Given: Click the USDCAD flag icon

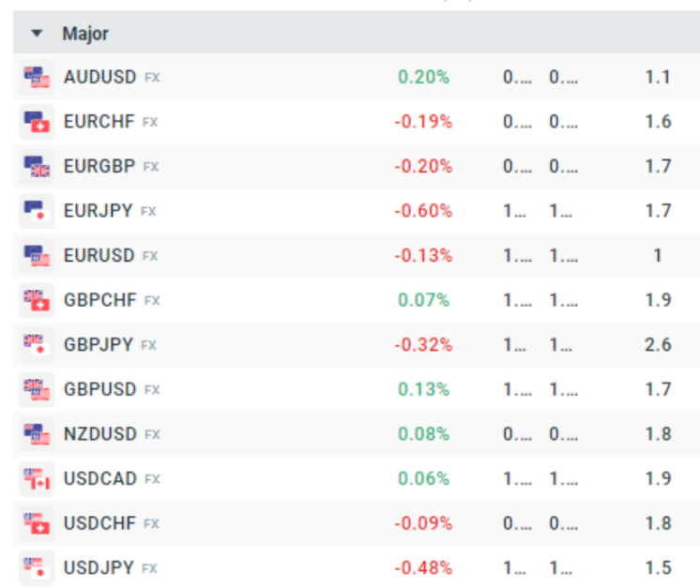Looking at the screenshot, I should [38, 479].
